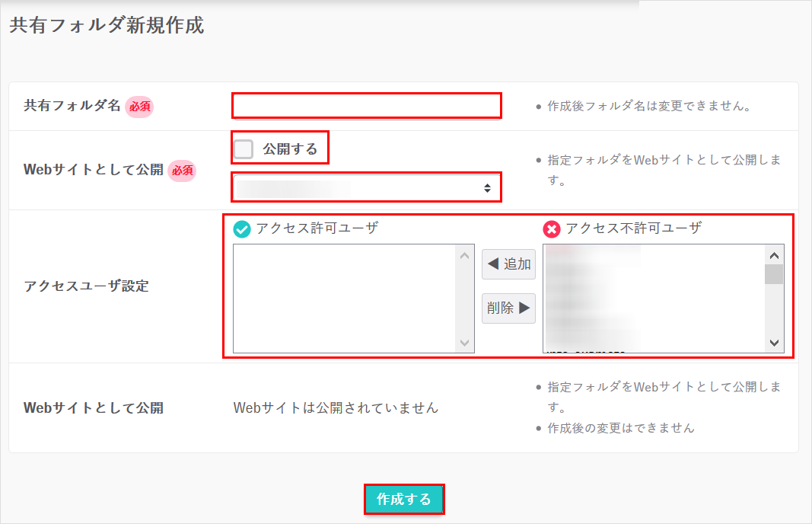812x524 pixels.
Task: Focus the 共有フォルダ名 text field
Action: [367, 106]
